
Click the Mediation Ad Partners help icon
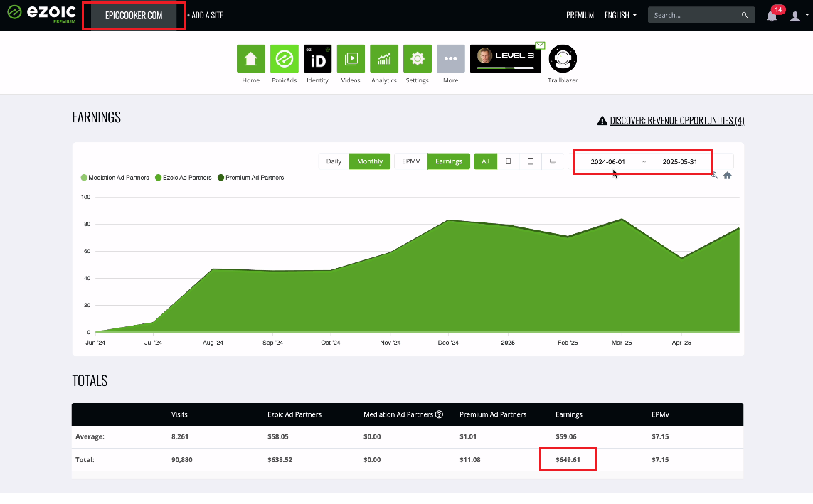click(439, 414)
